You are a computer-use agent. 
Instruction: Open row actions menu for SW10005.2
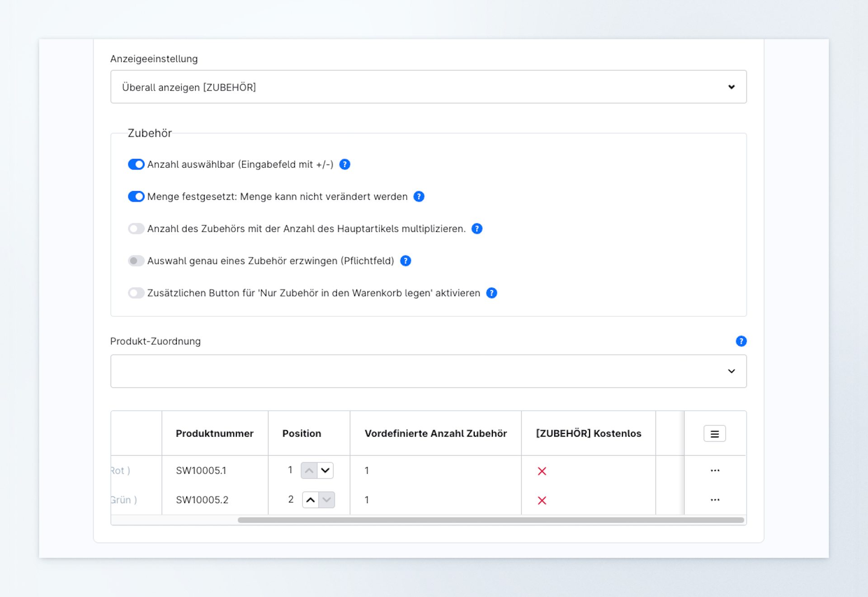coord(714,500)
